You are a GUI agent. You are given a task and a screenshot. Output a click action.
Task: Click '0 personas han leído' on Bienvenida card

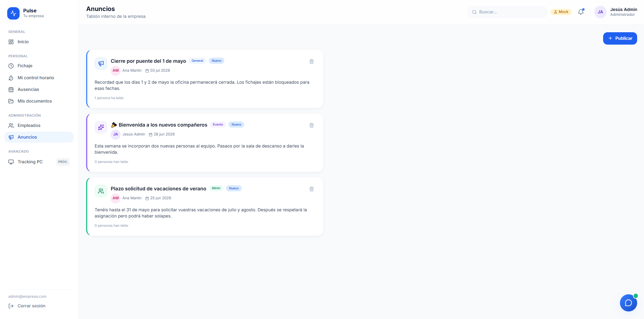(111, 162)
